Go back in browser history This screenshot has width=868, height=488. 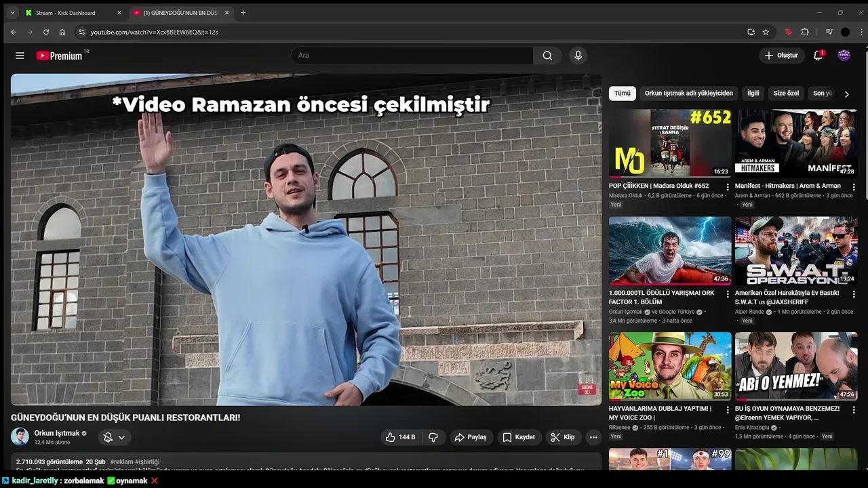(14, 32)
